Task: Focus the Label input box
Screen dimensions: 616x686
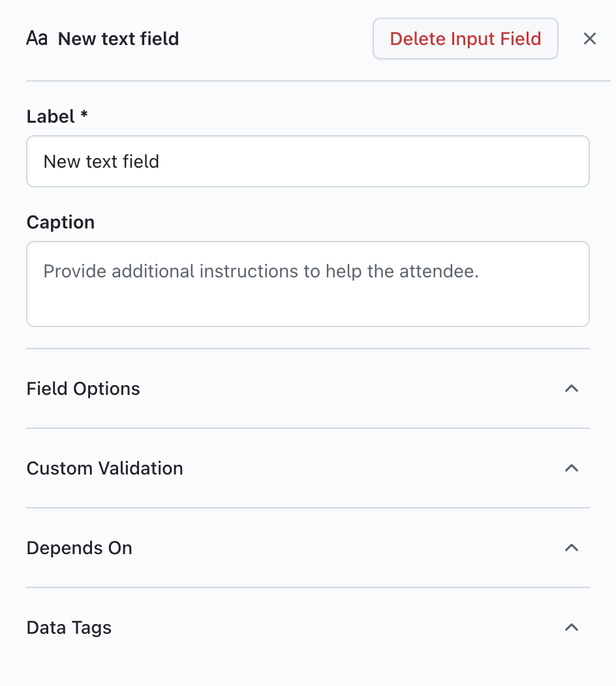Action: (307, 161)
